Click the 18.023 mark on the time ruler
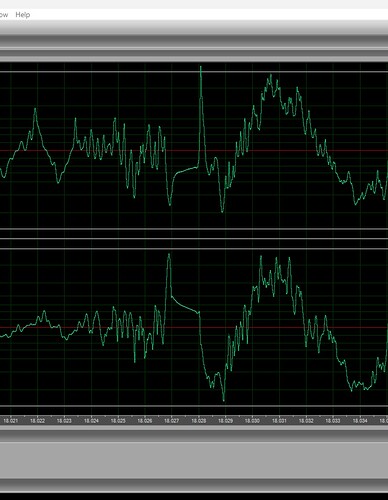This screenshot has width=388, height=500. 64,421
